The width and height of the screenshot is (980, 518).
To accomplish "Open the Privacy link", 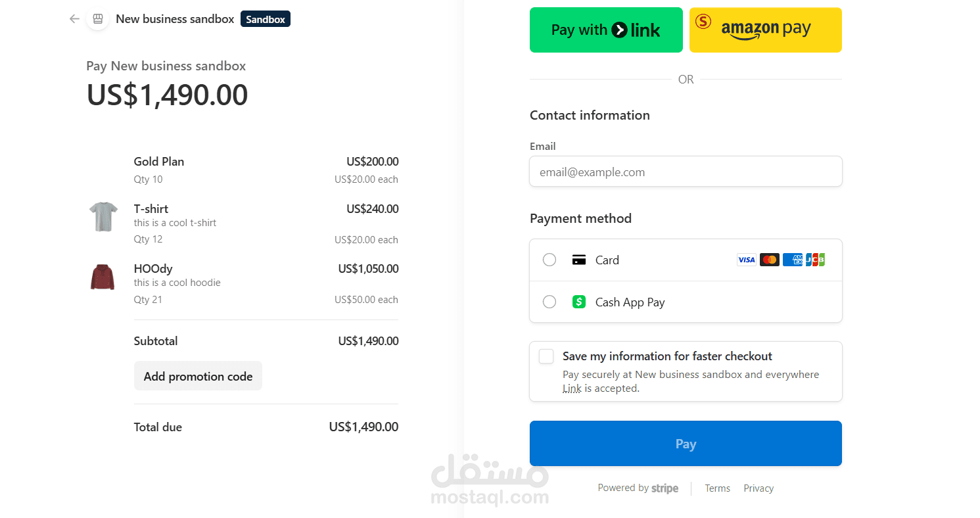I will point(758,488).
